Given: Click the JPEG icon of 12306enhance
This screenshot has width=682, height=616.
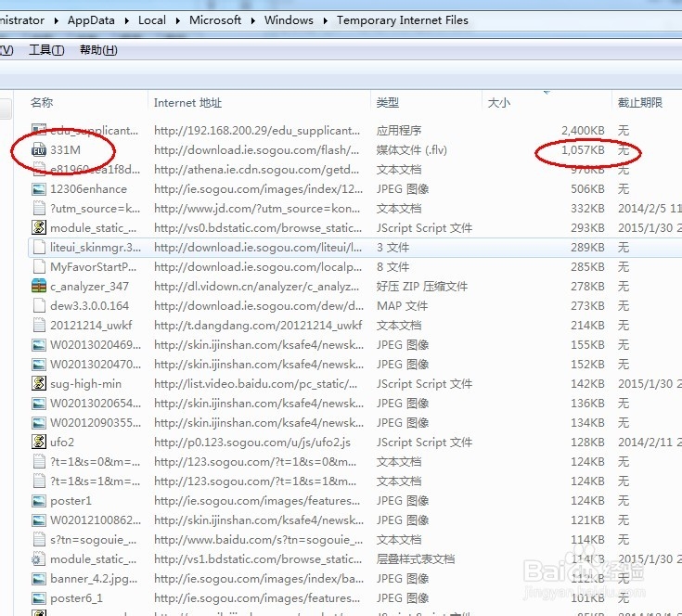Looking at the screenshot, I should tap(39, 189).
